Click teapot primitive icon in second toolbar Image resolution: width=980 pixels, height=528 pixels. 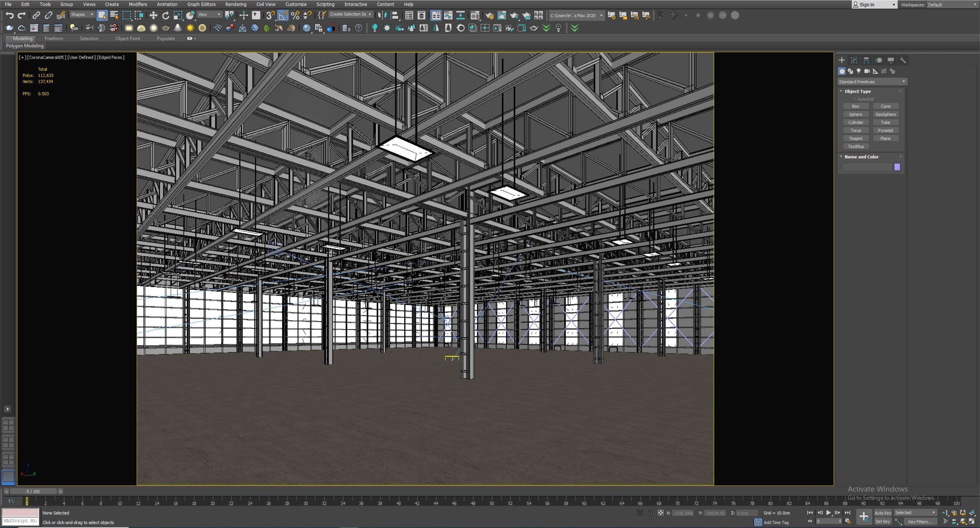click(9, 28)
